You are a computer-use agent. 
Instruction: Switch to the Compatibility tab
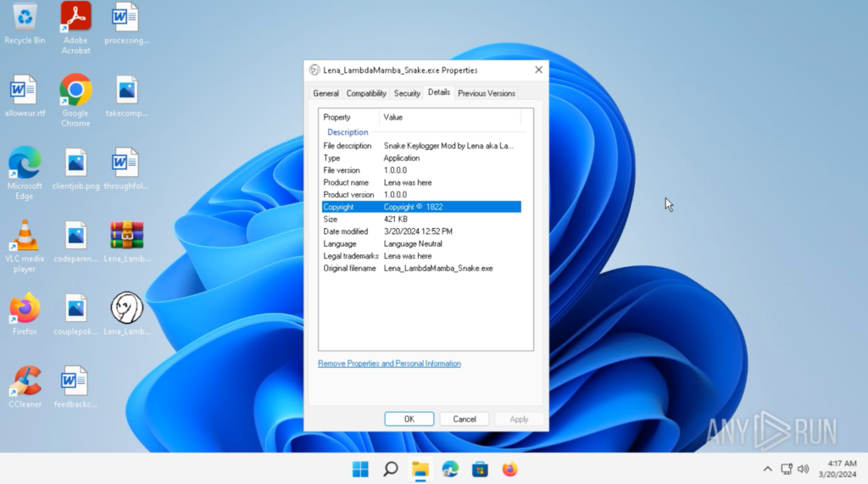[366, 93]
